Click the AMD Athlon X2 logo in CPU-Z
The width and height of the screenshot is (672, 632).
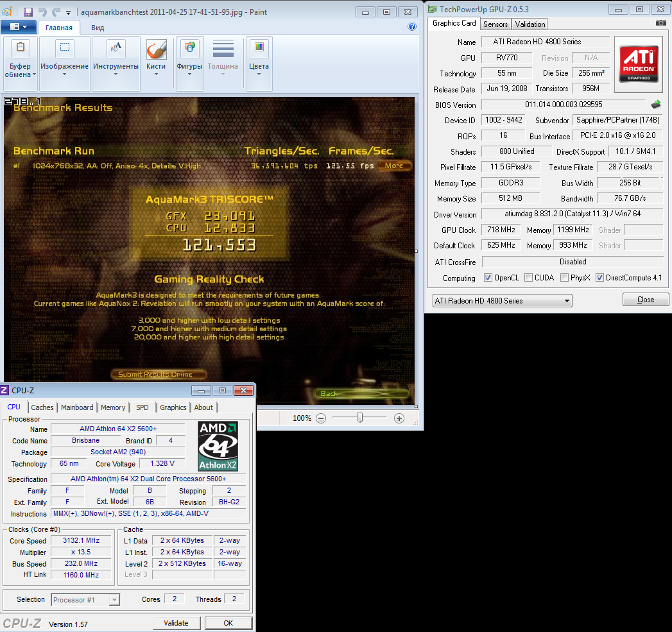pos(218,446)
